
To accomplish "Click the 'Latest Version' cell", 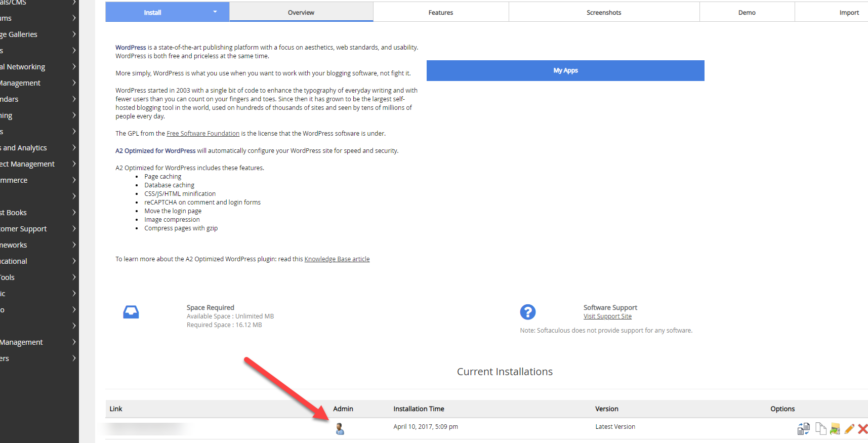I will (x=615, y=427).
